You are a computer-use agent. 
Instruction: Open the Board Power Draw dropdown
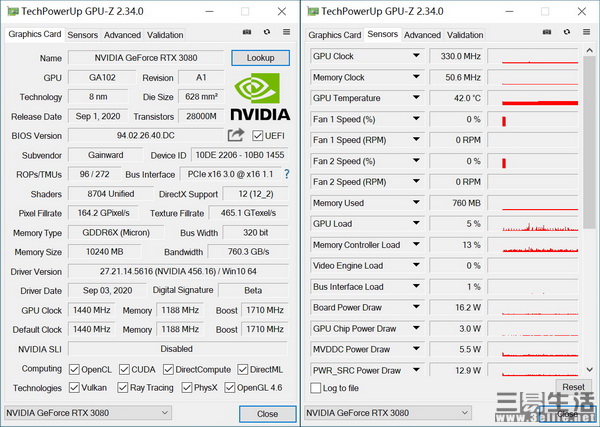coord(416,307)
